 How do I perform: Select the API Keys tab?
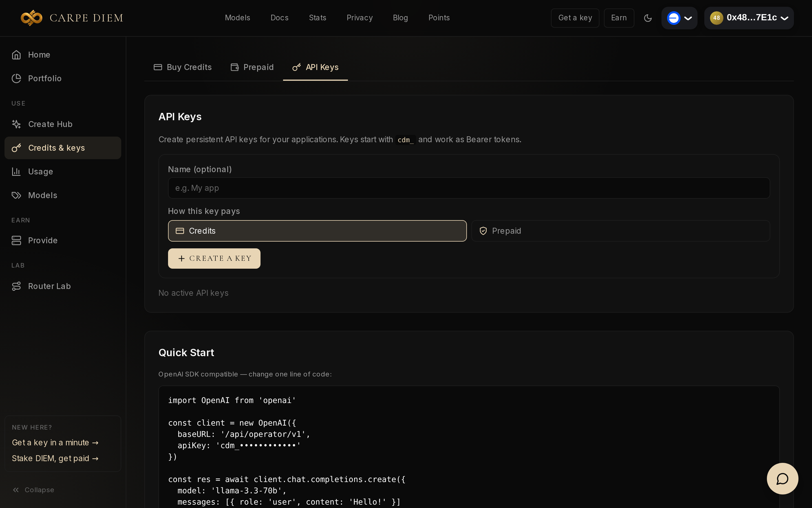[315, 67]
